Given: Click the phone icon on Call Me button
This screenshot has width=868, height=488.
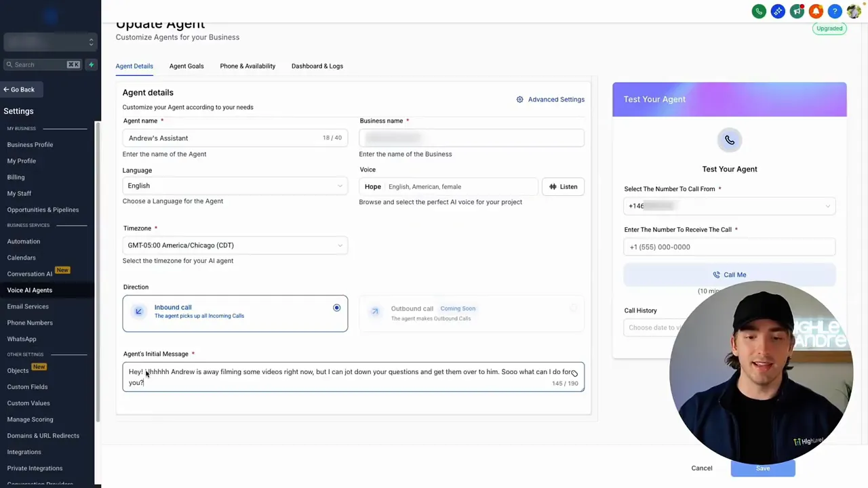Looking at the screenshot, I should [x=716, y=275].
